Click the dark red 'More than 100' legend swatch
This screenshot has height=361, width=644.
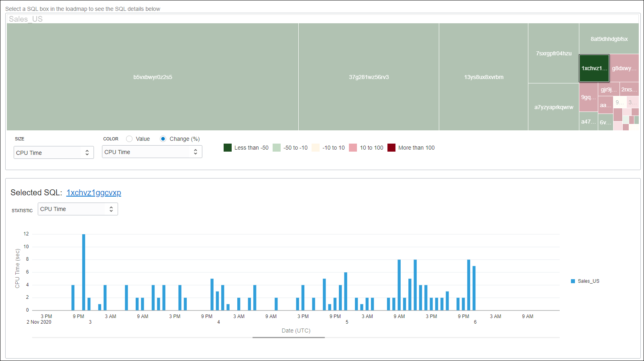(391, 148)
